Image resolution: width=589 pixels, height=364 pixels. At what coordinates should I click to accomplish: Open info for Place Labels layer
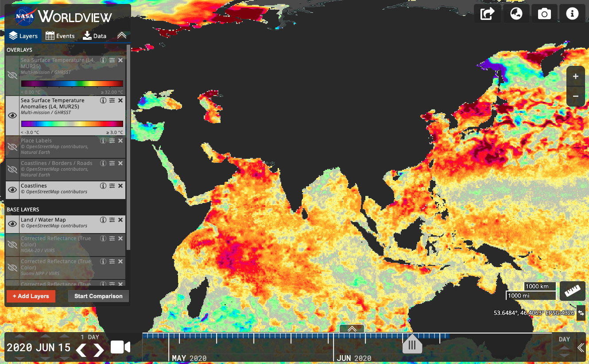point(103,141)
